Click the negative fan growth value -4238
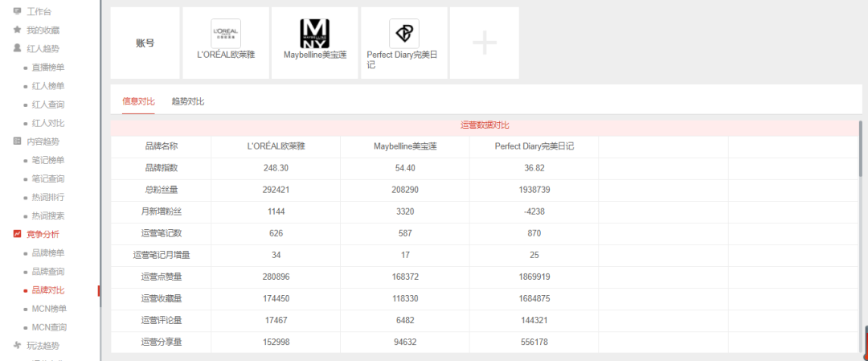Image resolution: width=868 pixels, height=361 pixels. (x=534, y=211)
